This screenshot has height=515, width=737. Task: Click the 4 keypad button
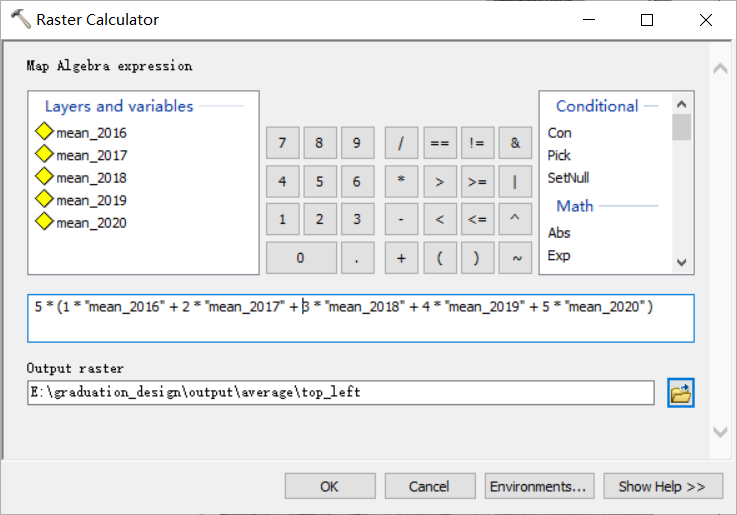[282, 181]
